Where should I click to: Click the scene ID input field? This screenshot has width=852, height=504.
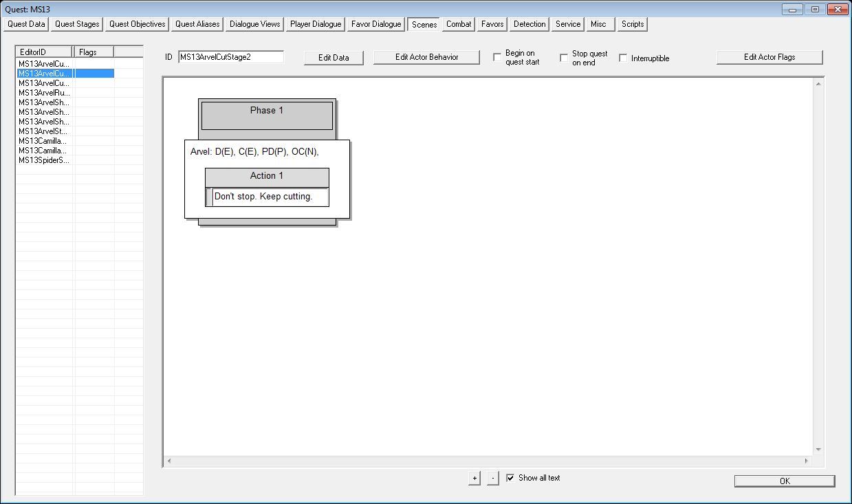coord(231,57)
